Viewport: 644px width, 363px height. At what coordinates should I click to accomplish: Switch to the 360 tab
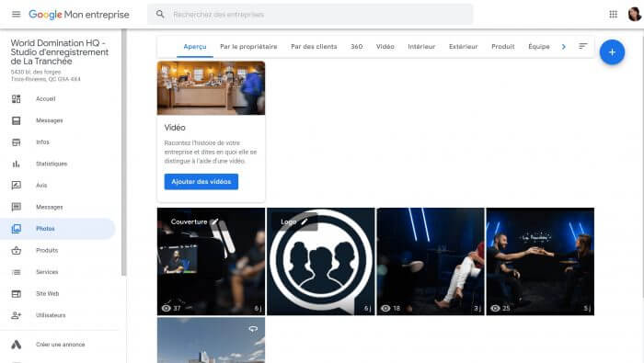click(x=357, y=47)
